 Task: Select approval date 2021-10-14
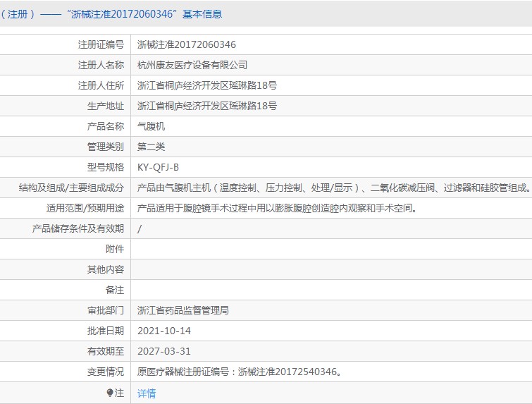tap(164, 331)
